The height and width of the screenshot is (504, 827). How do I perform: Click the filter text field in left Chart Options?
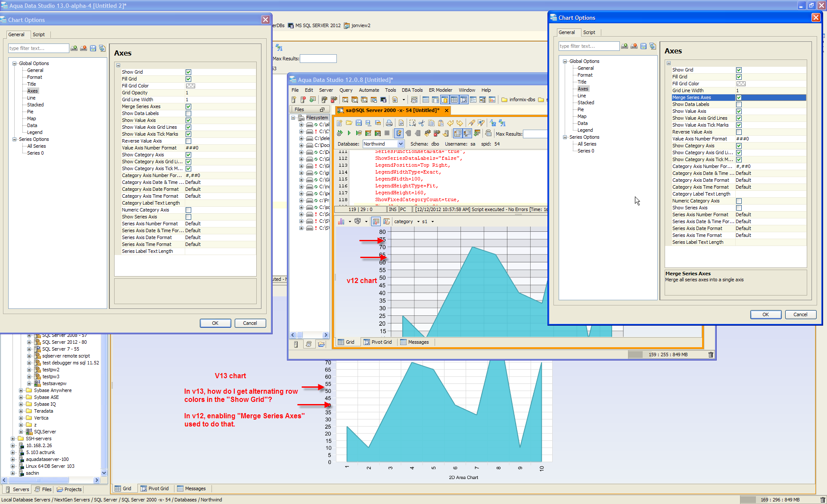[38, 48]
